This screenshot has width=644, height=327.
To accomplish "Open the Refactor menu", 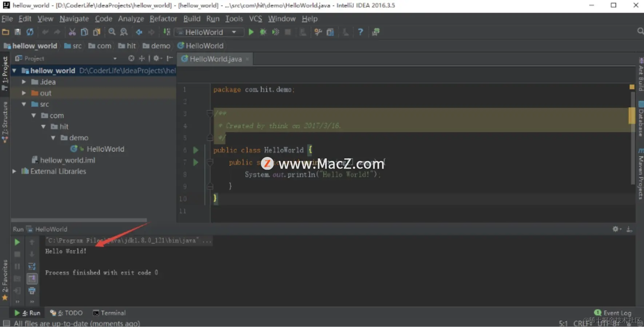I will coord(163,19).
